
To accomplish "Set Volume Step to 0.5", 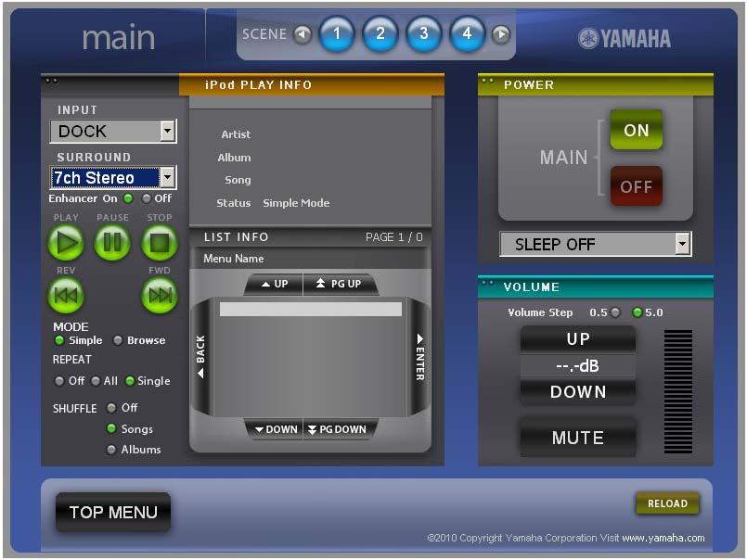I will (x=615, y=312).
